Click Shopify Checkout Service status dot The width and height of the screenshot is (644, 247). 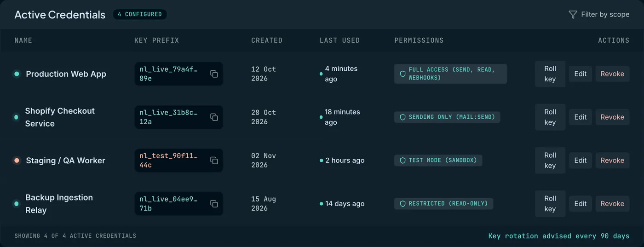coord(17,117)
